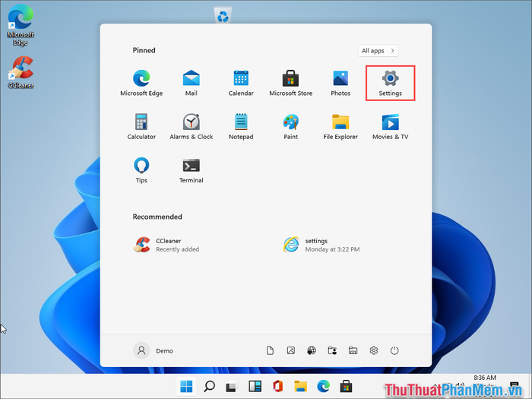Click the Power button in Start

(x=394, y=350)
